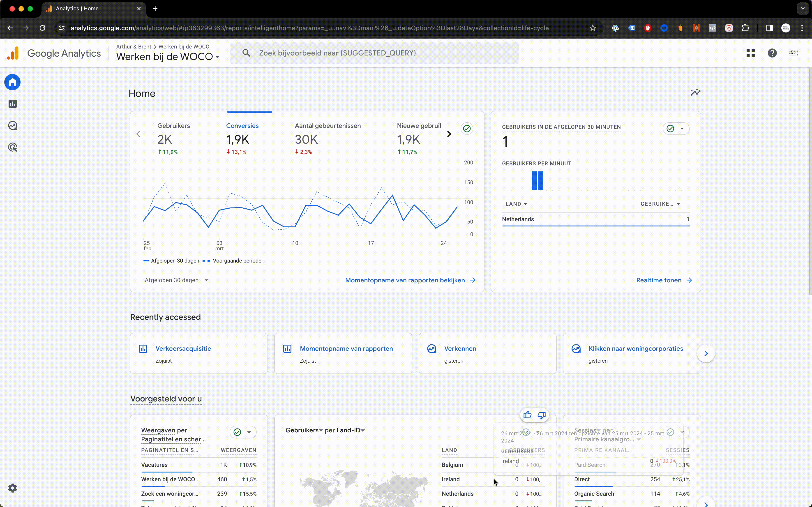Open the Verkeersacquisitie recent card
Screen dimensions: 812x507
pyautogui.click(x=199, y=353)
